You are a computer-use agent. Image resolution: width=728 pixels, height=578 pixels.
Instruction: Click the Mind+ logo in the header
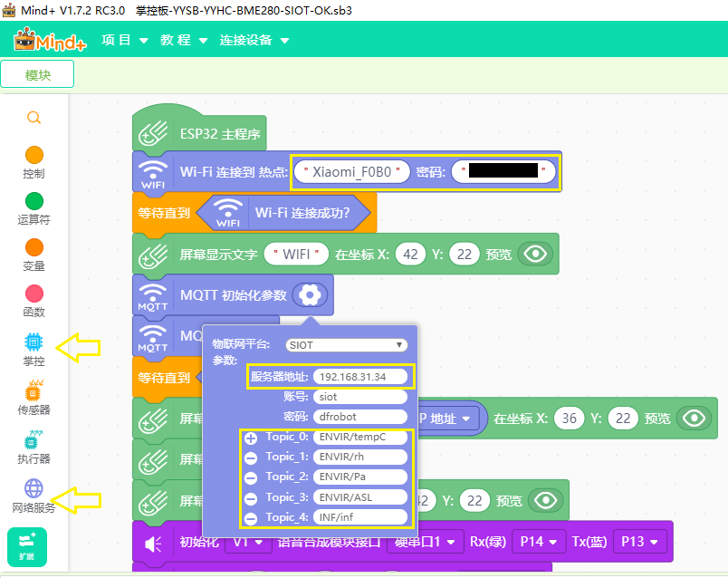pyautogui.click(x=50, y=40)
